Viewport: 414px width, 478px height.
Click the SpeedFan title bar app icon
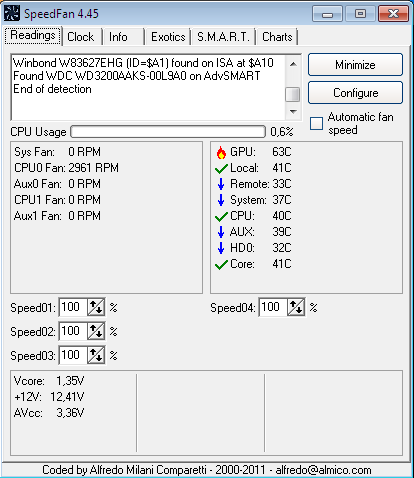point(12,14)
